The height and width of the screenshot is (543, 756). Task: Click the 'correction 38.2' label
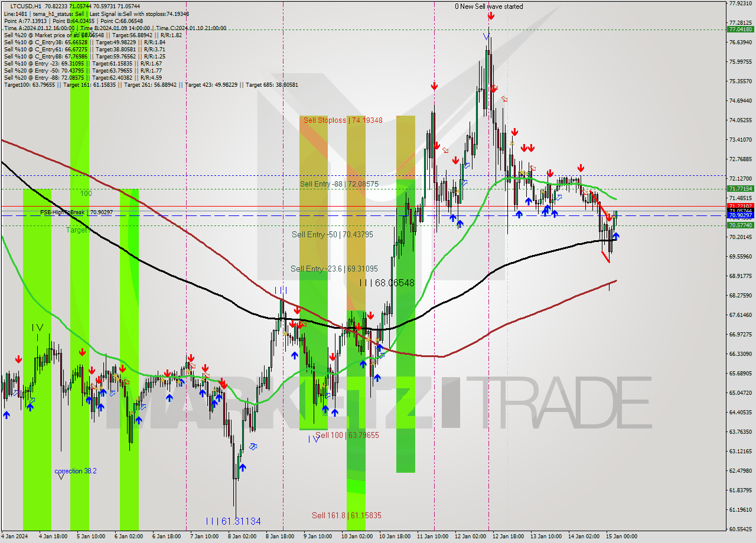[x=76, y=471]
